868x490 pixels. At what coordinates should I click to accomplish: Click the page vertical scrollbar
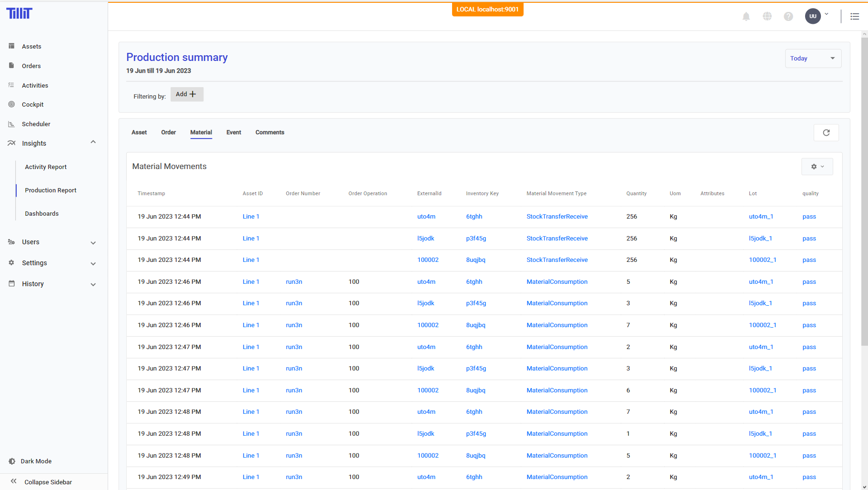point(864,190)
